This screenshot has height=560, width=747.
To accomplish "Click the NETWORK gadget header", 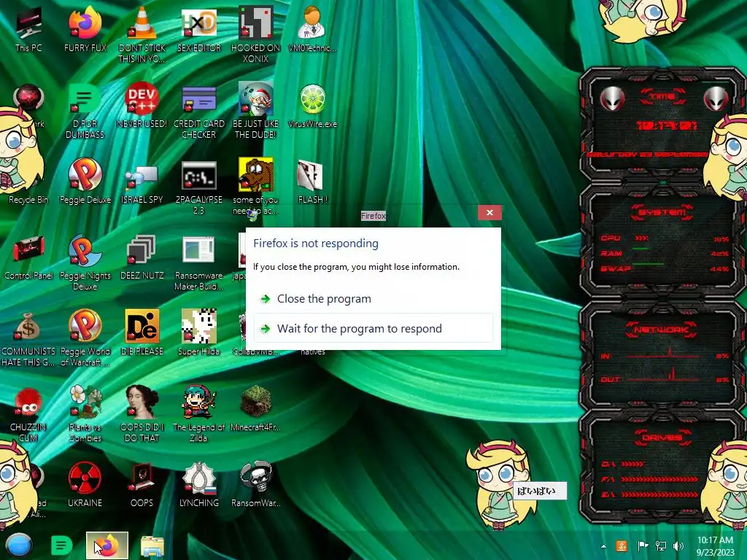I will point(662,330).
